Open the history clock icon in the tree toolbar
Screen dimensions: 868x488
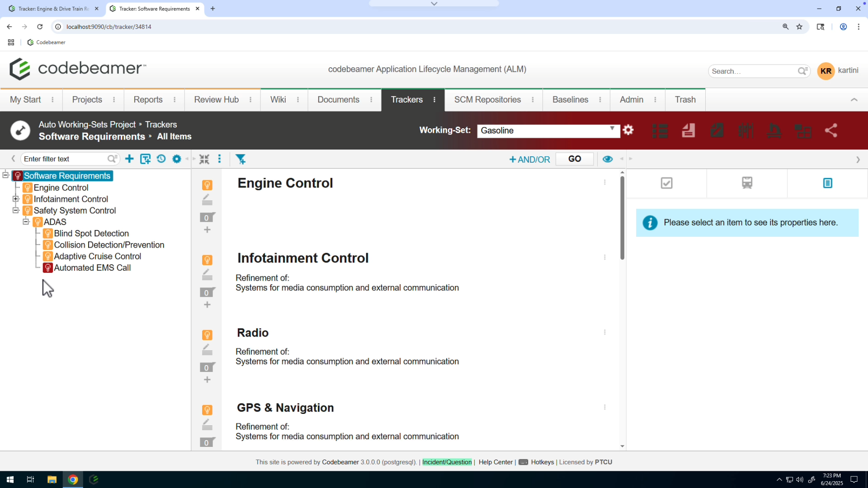161,159
